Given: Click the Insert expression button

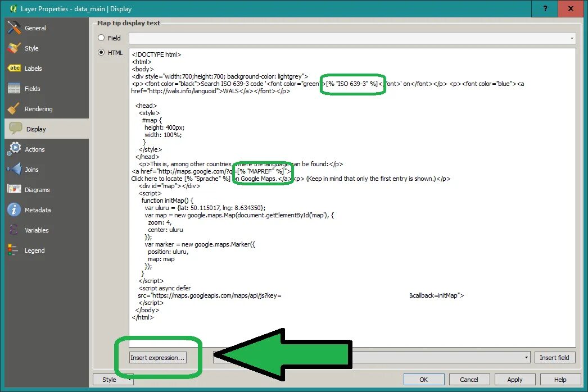Looking at the screenshot, I should coord(157,358).
